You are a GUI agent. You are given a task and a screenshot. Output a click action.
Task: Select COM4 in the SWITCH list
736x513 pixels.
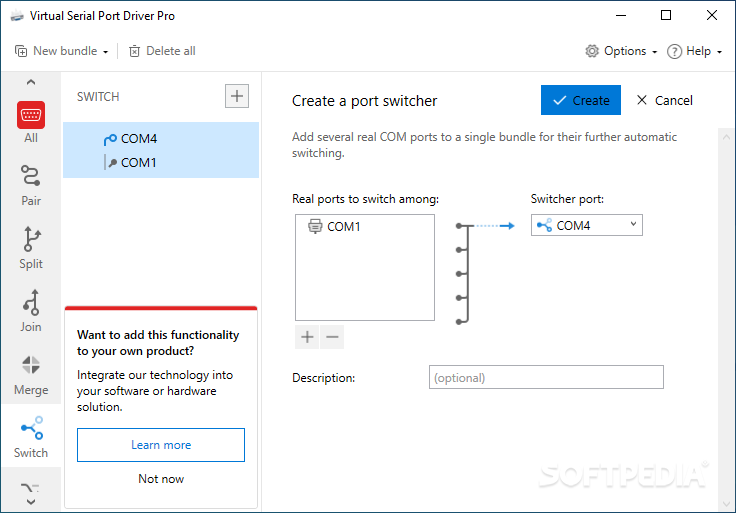click(x=161, y=139)
